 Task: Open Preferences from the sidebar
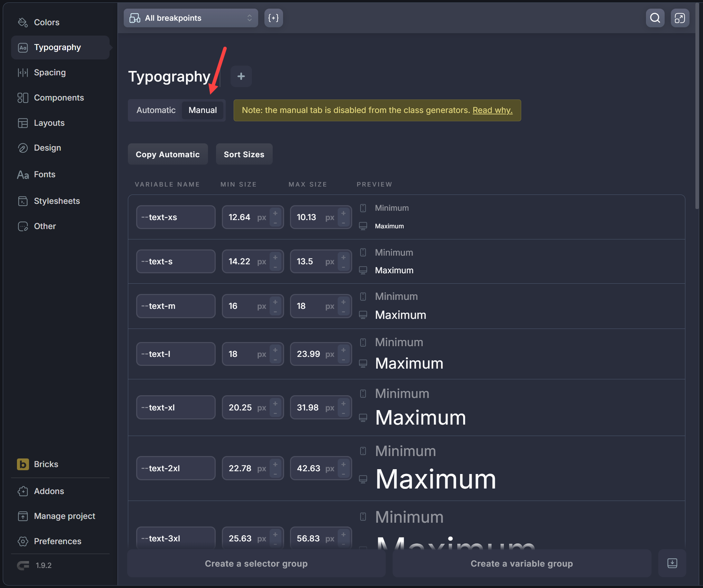click(x=57, y=541)
